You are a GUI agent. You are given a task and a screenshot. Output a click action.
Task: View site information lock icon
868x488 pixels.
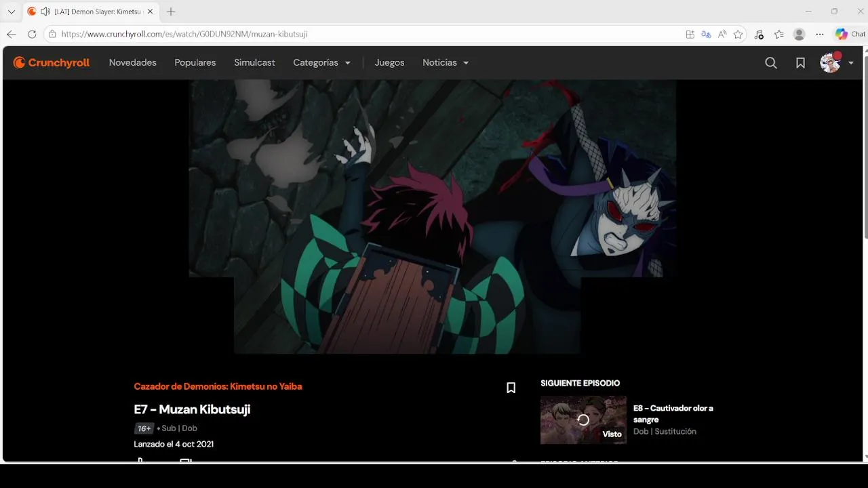click(52, 34)
